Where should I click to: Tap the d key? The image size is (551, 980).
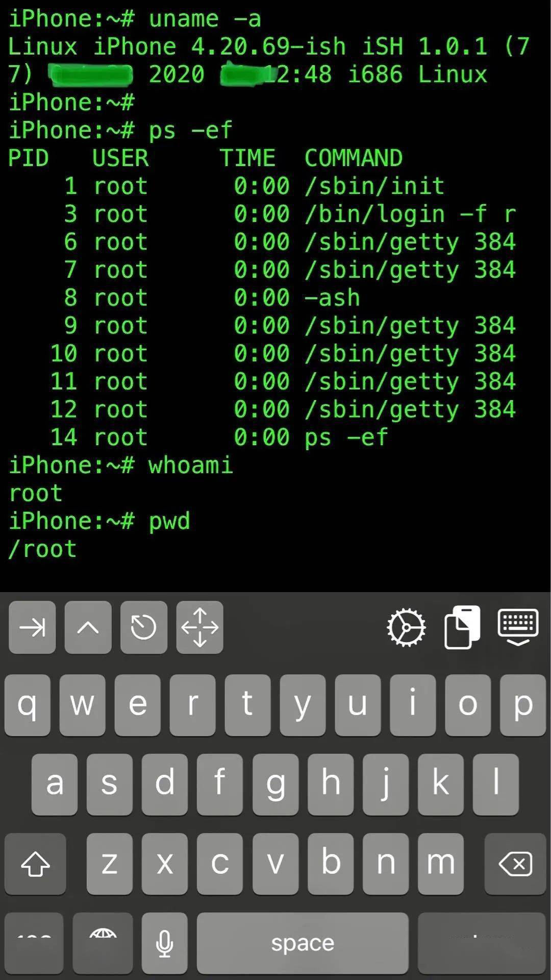pyautogui.click(x=165, y=785)
